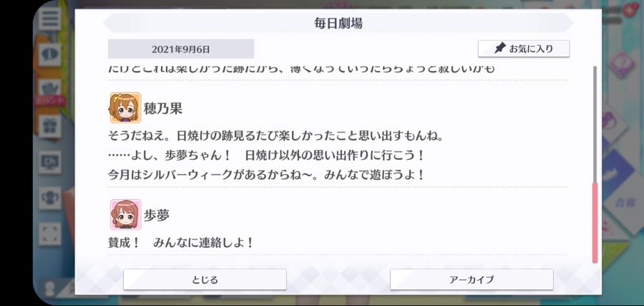Click the pink scrollbar thumb
The image size is (644, 306).
click(x=595, y=222)
